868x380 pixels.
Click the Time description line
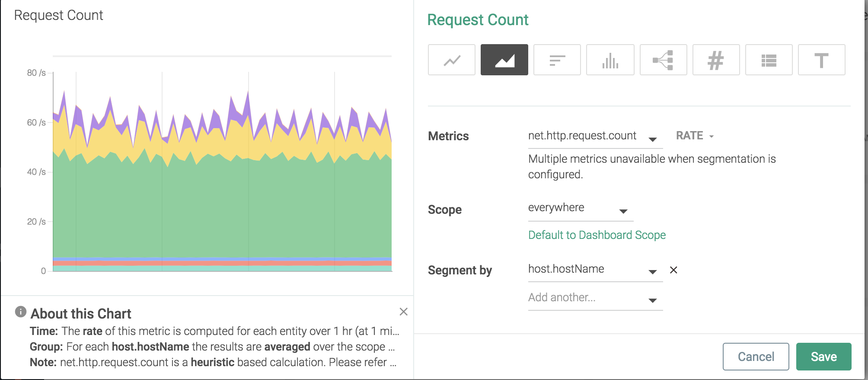coord(214,331)
